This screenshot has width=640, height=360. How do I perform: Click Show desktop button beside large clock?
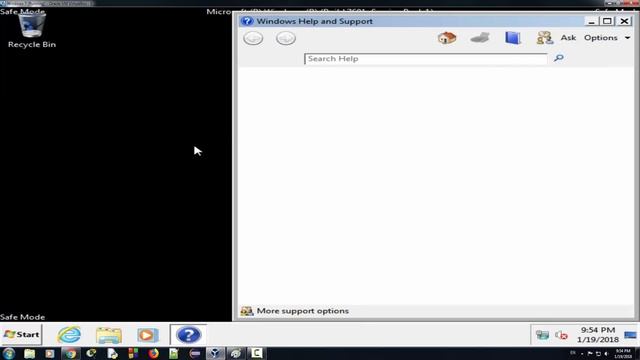[630, 335]
